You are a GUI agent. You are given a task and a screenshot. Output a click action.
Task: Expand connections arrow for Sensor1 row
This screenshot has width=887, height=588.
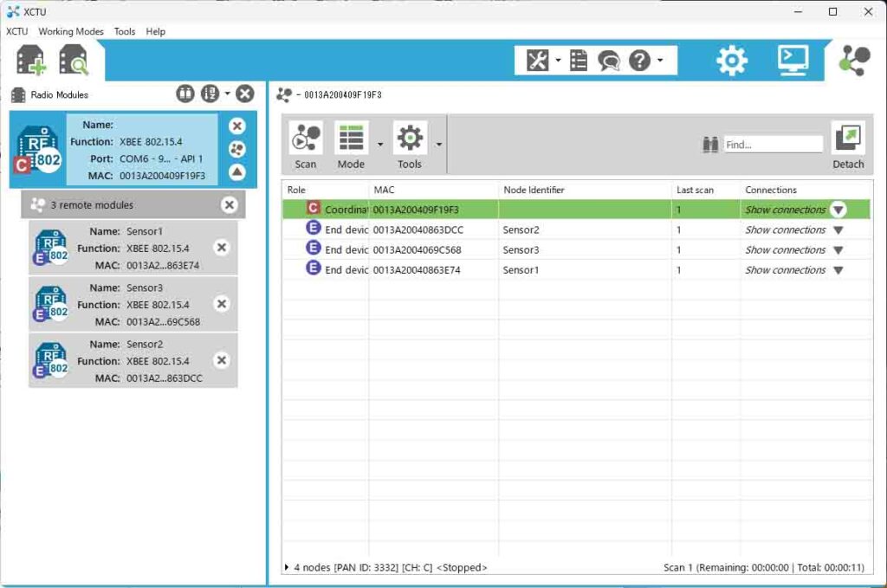coord(838,270)
